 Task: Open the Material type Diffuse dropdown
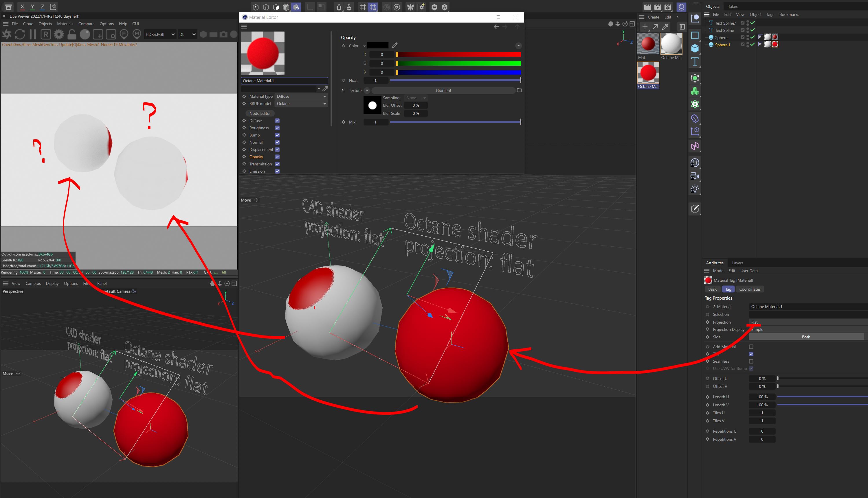tap(301, 97)
